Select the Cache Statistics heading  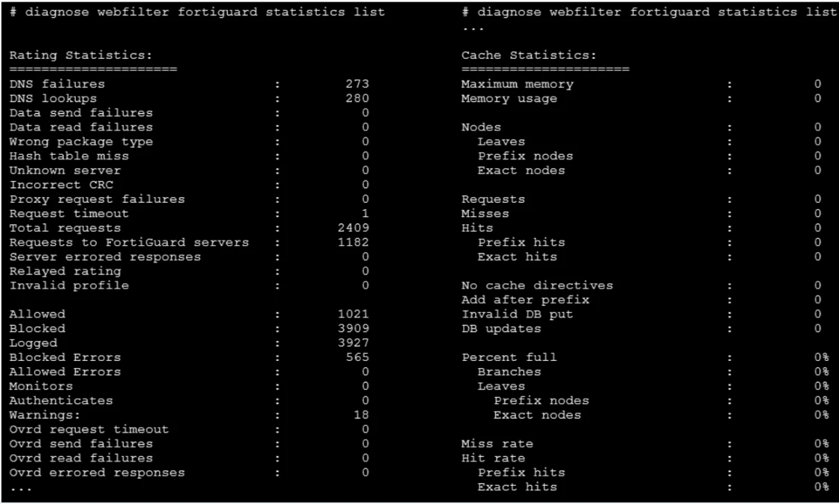point(529,54)
